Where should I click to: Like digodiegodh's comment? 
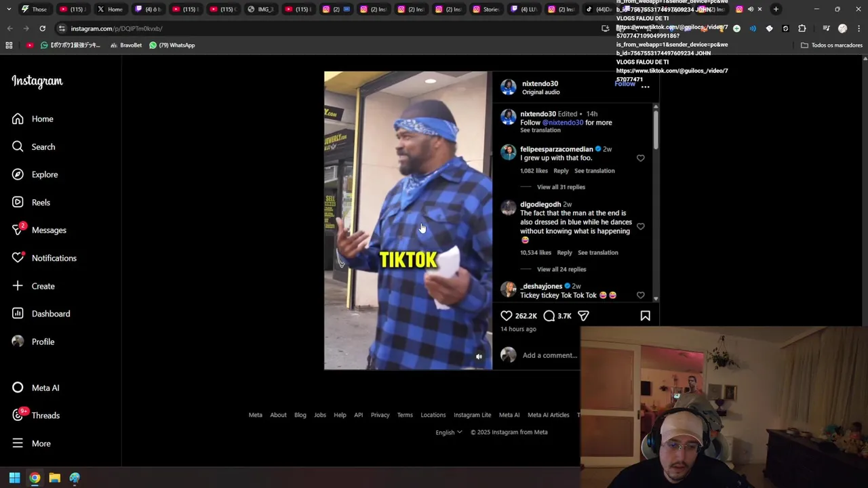(x=640, y=226)
